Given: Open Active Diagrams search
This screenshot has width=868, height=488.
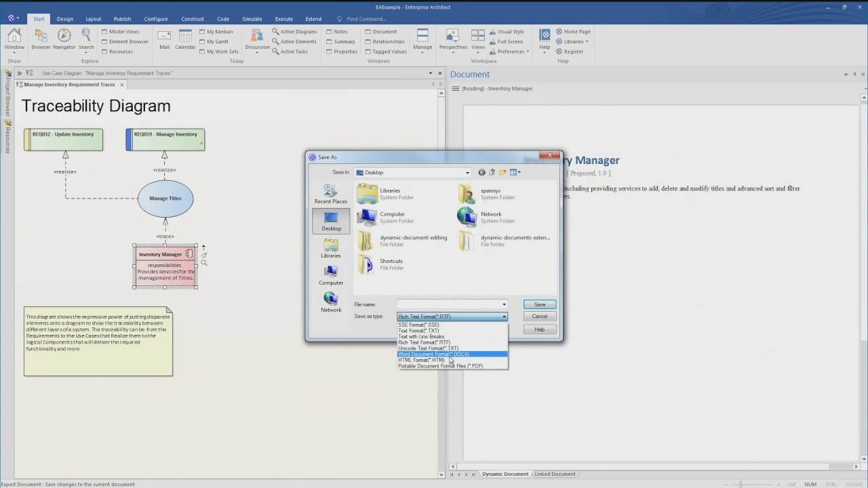Looking at the screenshot, I should (294, 32).
